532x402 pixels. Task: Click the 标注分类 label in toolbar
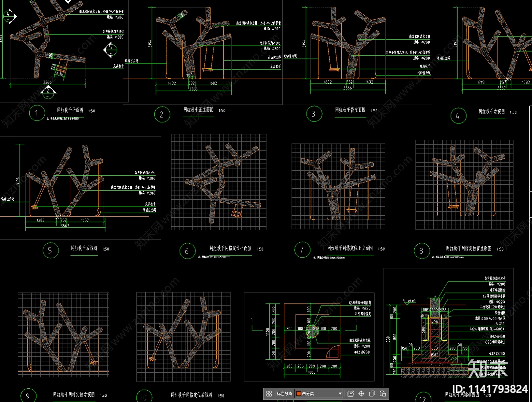coord(284,394)
